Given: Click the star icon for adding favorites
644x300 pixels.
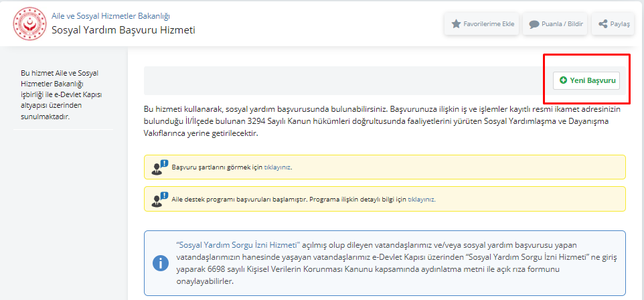Looking at the screenshot, I should (456, 24).
